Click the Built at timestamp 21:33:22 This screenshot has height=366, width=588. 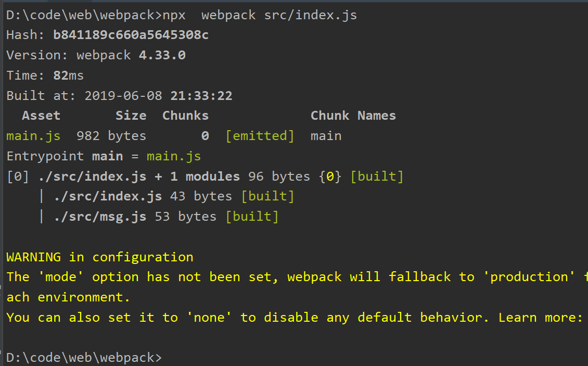(x=201, y=96)
